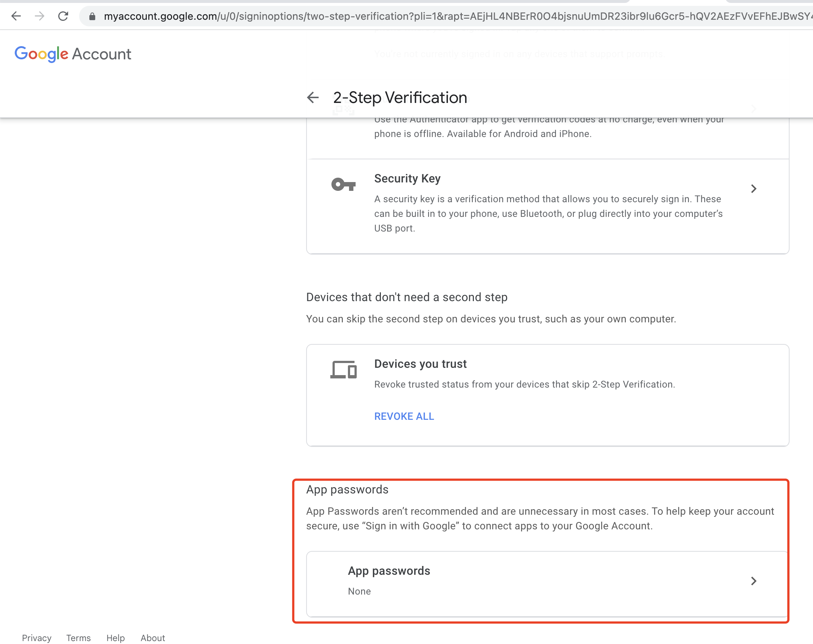The width and height of the screenshot is (813, 644).
Task: Click the browser back arrow
Action: [16, 16]
